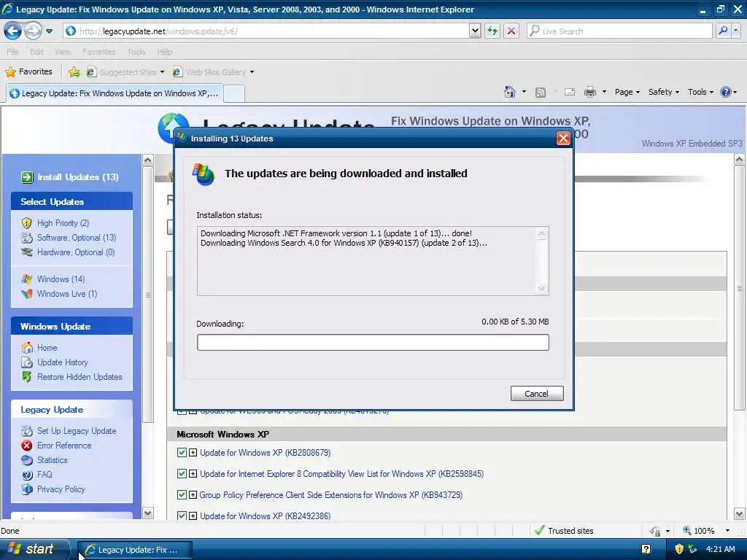Select Software, Optional (13) category

pyautogui.click(x=76, y=238)
